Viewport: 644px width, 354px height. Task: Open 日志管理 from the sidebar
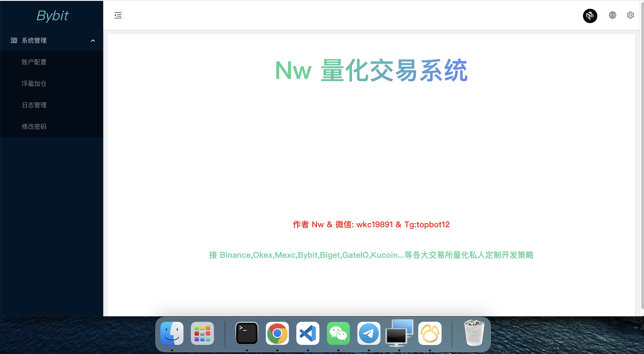(x=34, y=105)
